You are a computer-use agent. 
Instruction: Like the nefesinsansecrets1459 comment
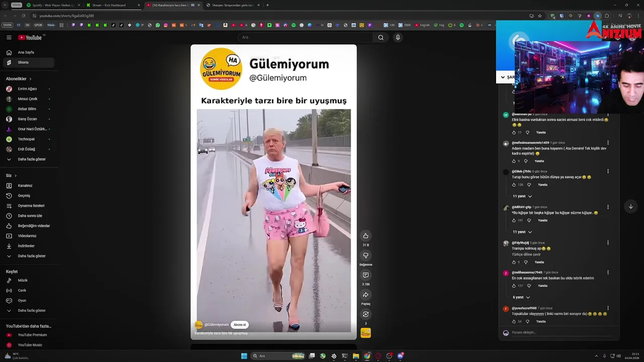pos(514,161)
